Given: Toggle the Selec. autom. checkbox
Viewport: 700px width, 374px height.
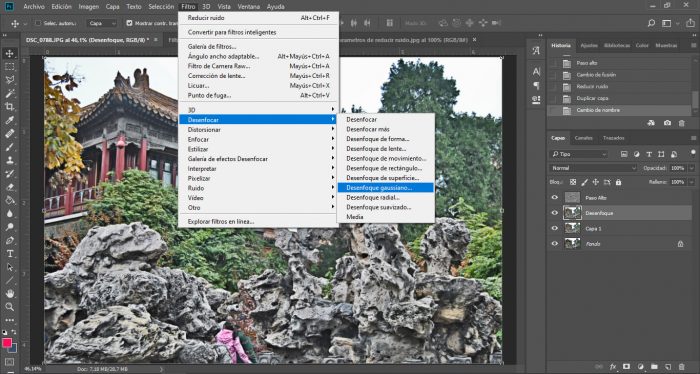Looking at the screenshot, I should tap(38, 23).
